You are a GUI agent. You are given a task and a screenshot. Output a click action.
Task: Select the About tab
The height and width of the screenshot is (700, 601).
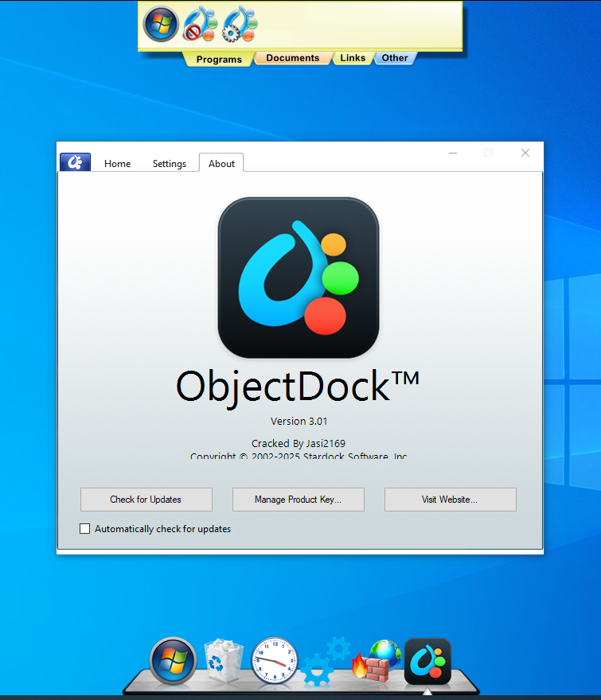pos(221,163)
